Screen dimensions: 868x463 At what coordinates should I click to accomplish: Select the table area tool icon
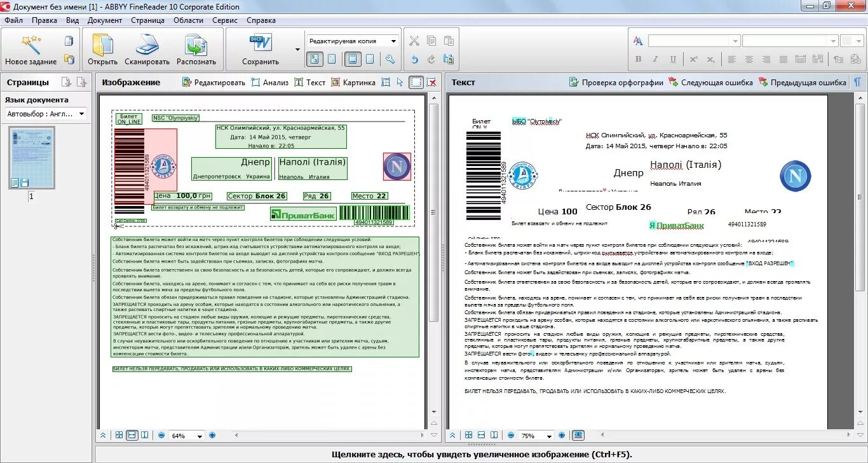[x=386, y=82]
